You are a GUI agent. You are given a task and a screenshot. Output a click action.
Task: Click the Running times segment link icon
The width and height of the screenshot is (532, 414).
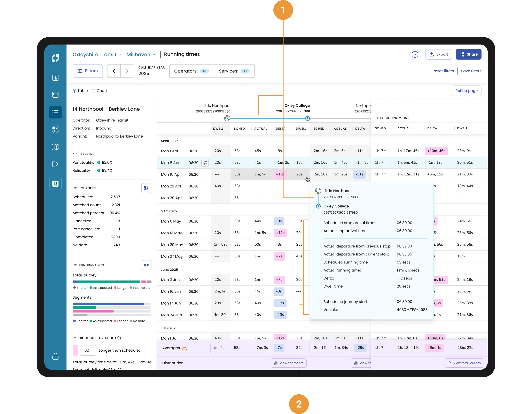(146, 265)
